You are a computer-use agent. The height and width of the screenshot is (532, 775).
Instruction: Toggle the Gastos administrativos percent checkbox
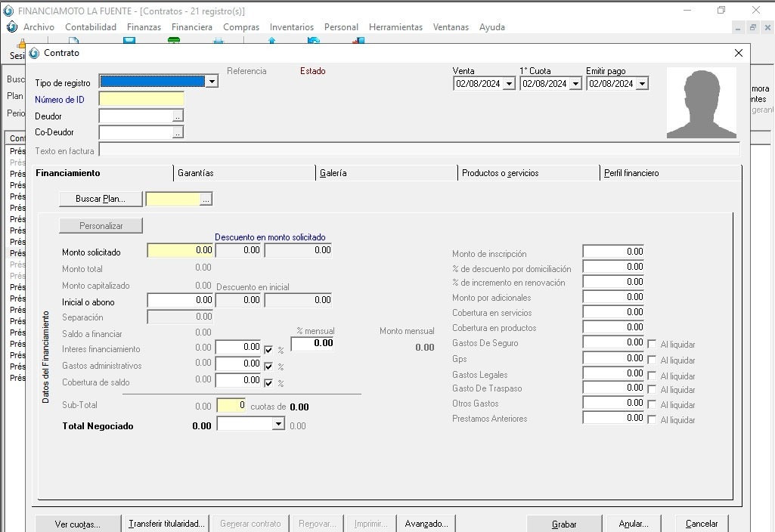tap(268, 367)
